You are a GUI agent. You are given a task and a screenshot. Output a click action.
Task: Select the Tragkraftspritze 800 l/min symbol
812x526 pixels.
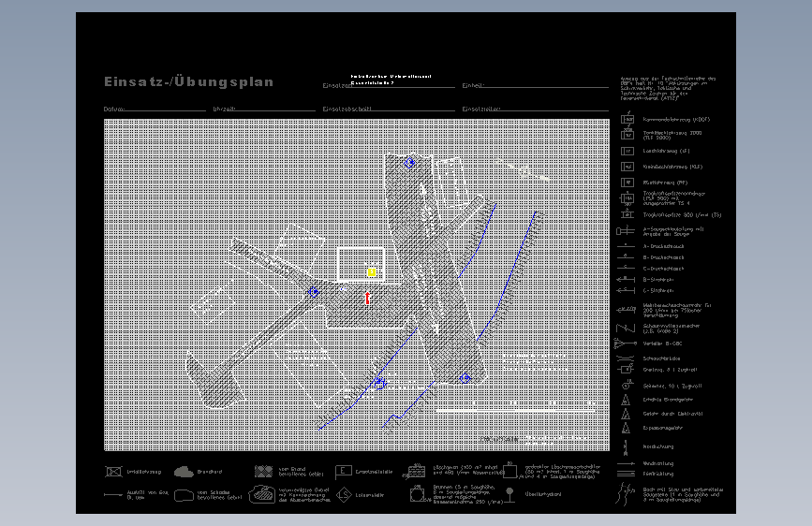coord(627,213)
